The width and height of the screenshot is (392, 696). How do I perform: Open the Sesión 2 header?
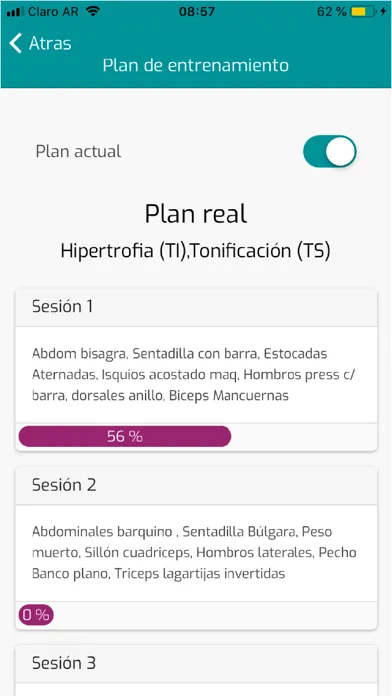click(x=196, y=485)
